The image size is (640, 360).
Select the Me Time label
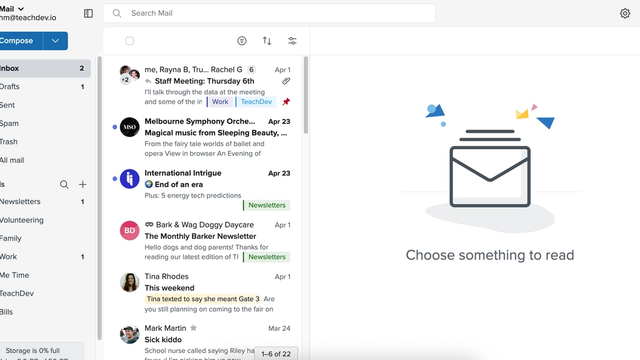45,275
